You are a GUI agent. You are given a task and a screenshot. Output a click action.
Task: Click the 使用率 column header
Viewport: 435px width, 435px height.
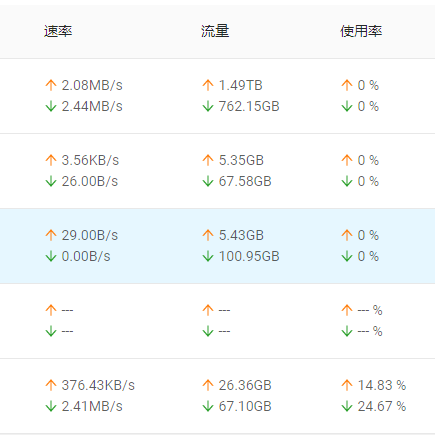tap(361, 31)
